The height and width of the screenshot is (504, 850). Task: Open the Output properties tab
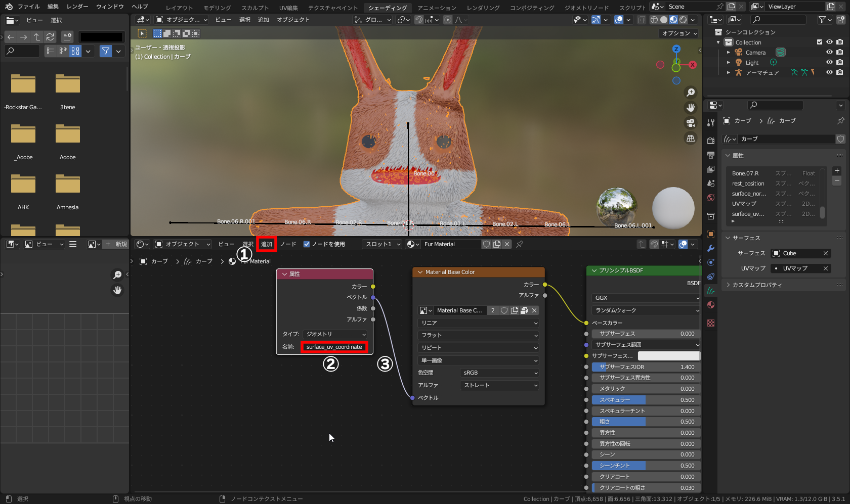coord(711,155)
